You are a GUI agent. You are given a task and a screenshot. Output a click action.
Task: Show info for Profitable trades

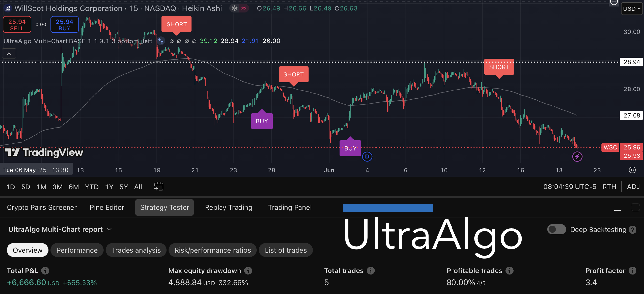click(510, 270)
